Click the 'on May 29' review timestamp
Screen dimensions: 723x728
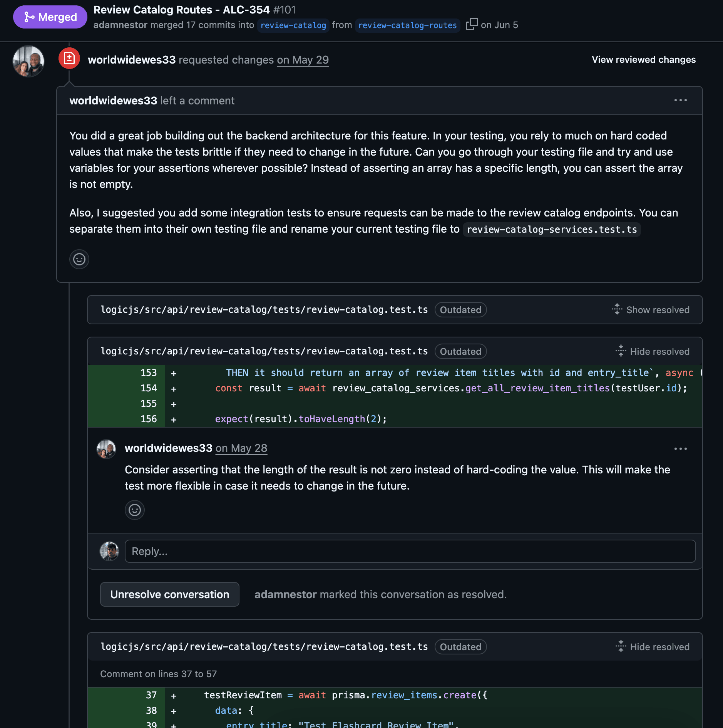point(303,60)
